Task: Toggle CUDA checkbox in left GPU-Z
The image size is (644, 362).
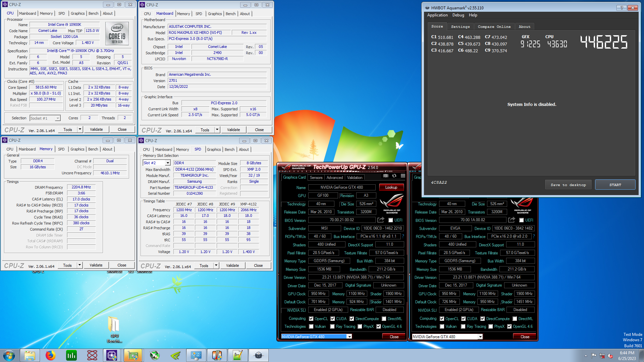Action: (x=333, y=319)
